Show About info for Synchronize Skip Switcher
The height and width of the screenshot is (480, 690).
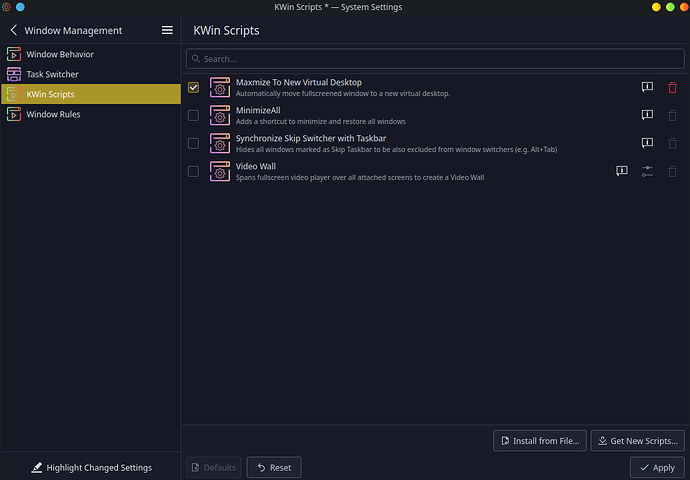pos(647,144)
